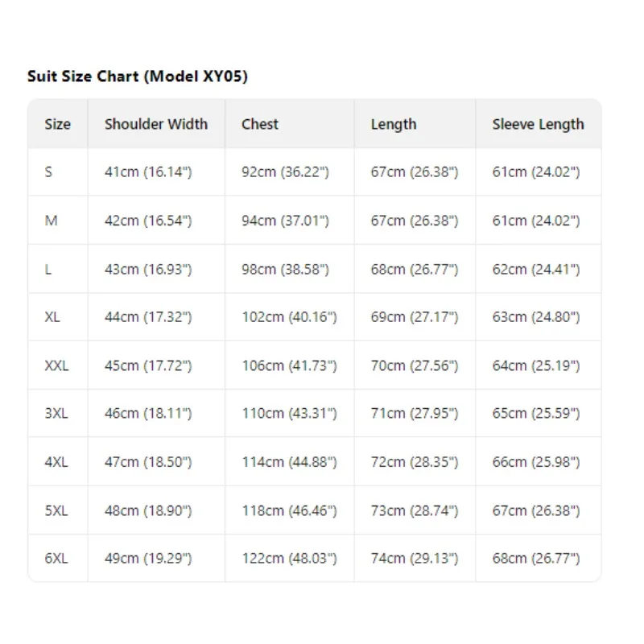This screenshot has width=644, height=644.
Task: Click the Sleeve Length column header
Action: 538,125
